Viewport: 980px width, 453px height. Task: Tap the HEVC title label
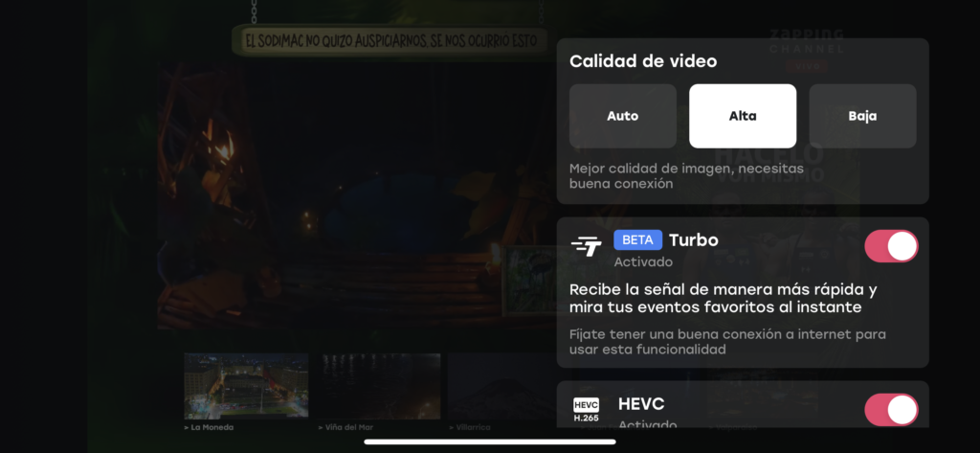[641, 403]
